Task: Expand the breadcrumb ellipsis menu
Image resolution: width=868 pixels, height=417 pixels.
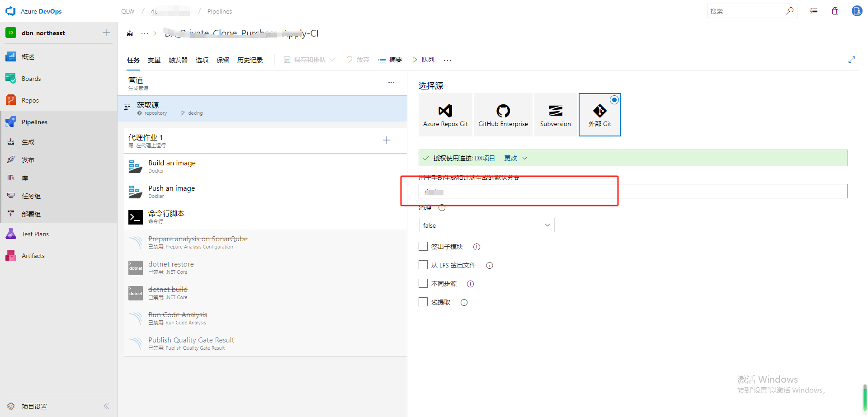Action: 145,33
